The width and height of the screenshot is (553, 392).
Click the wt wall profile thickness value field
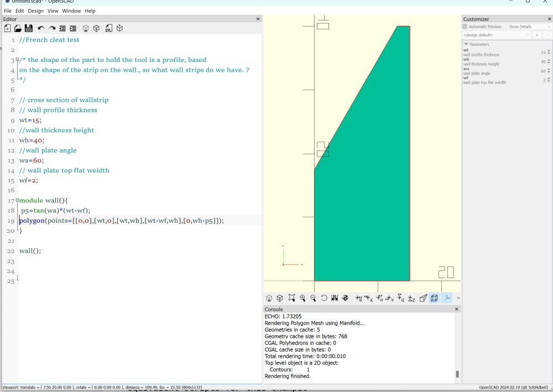(542, 53)
